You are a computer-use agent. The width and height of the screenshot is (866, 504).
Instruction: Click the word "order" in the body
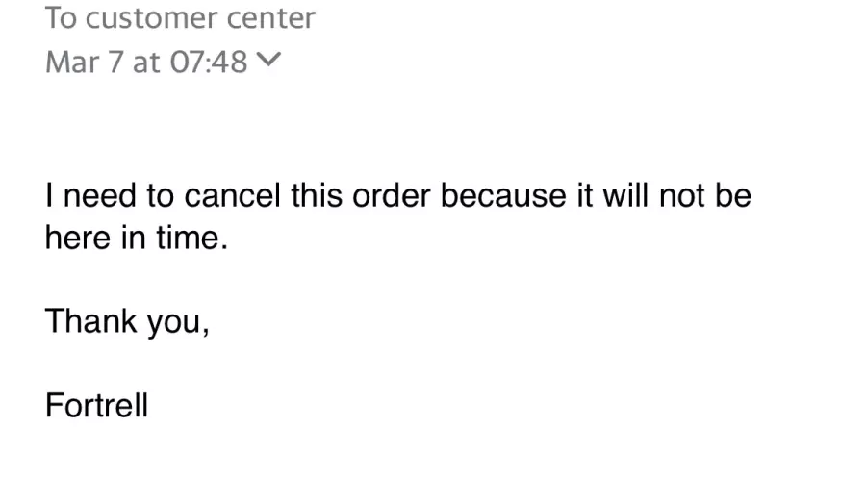[x=391, y=195]
